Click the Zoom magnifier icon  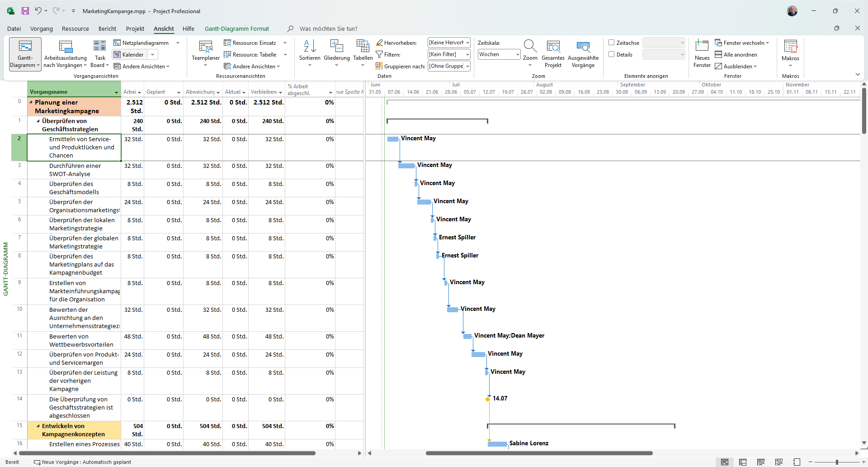(x=530, y=46)
